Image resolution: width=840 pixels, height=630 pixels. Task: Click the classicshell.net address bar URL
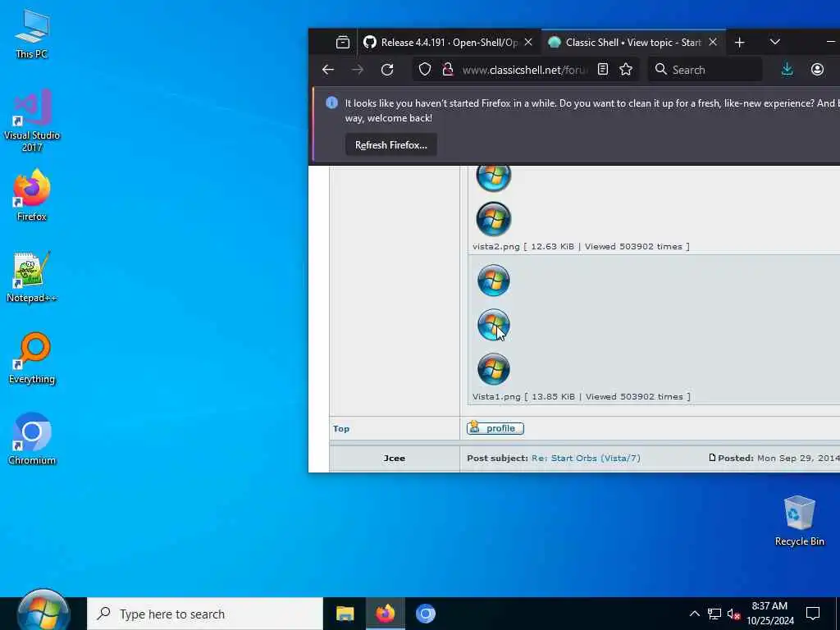click(x=524, y=70)
